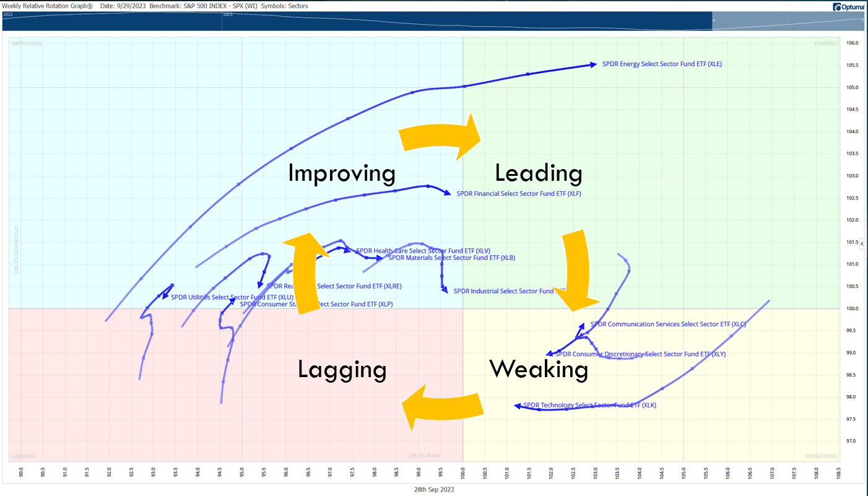Click the small LEADING quadrant corner label
The height and width of the screenshot is (496, 868).
point(825,43)
